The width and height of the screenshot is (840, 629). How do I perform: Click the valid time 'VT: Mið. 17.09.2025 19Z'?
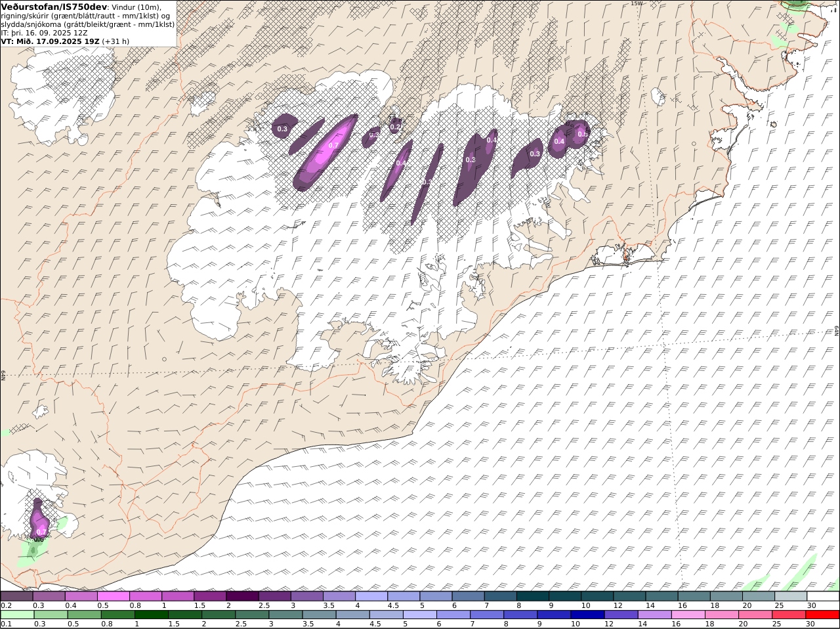click(50, 41)
